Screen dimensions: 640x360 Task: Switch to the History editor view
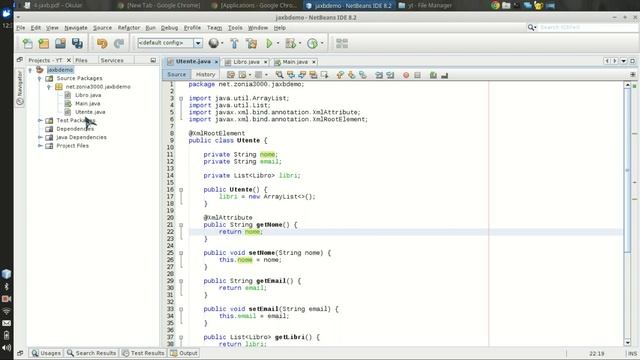click(x=205, y=75)
